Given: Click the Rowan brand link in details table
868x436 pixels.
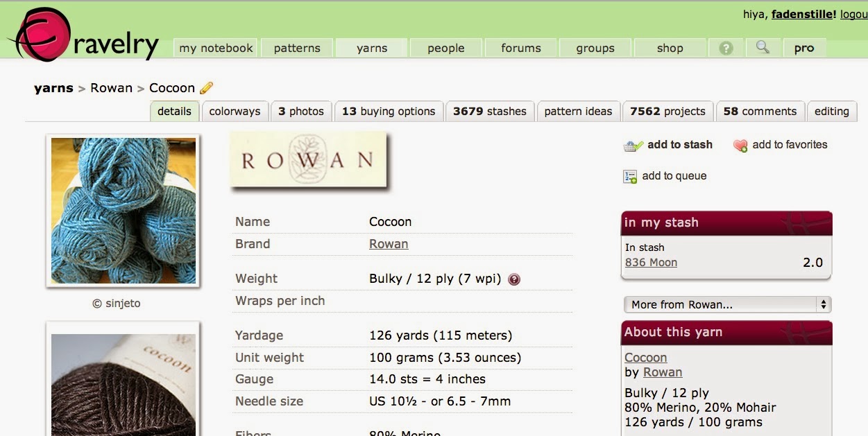Looking at the screenshot, I should click(389, 244).
